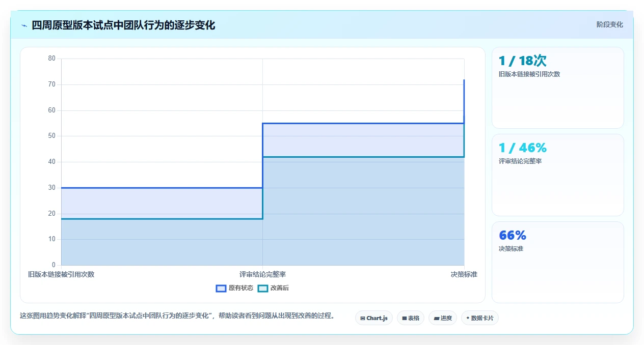Open the 1 / 46% data card
Screen dimensions: 644x345
coord(558,175)
